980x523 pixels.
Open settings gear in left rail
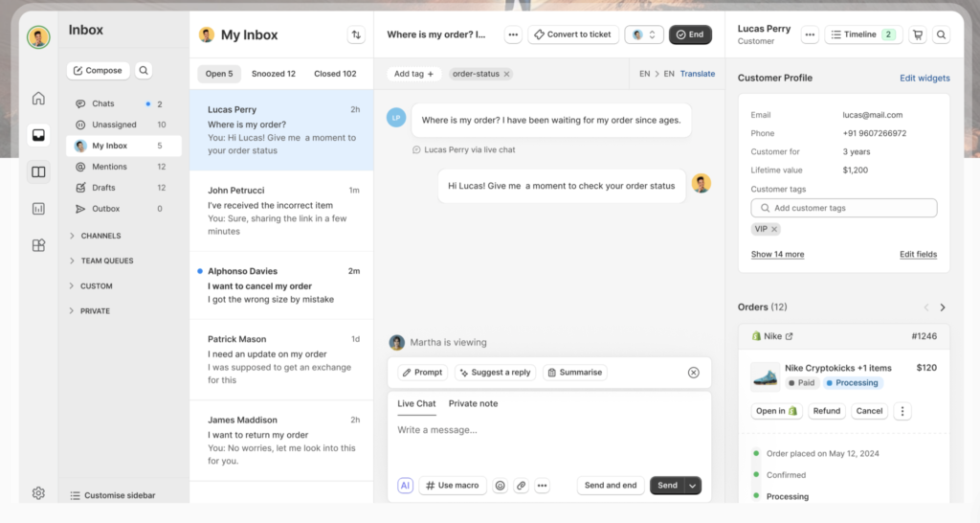pos(38,493)
